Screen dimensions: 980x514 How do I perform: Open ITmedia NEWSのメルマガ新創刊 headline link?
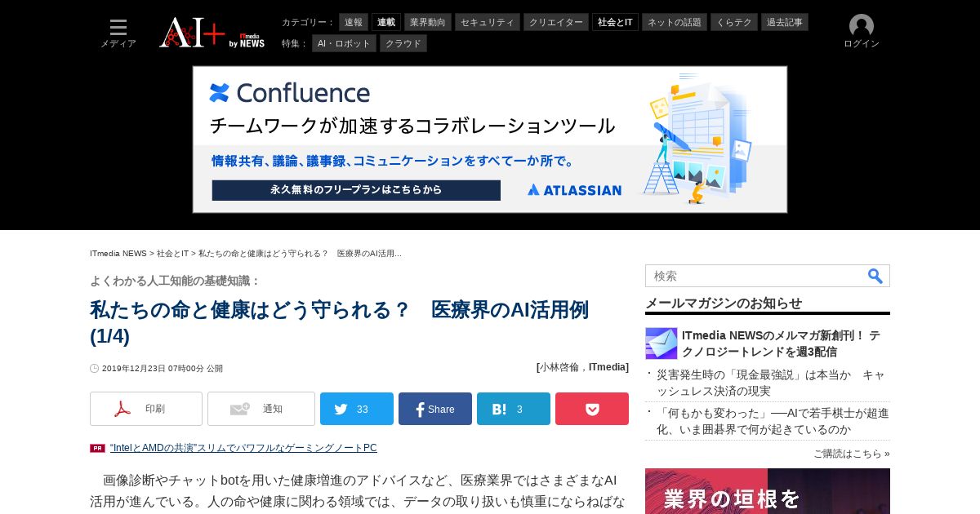click(781, 343)
